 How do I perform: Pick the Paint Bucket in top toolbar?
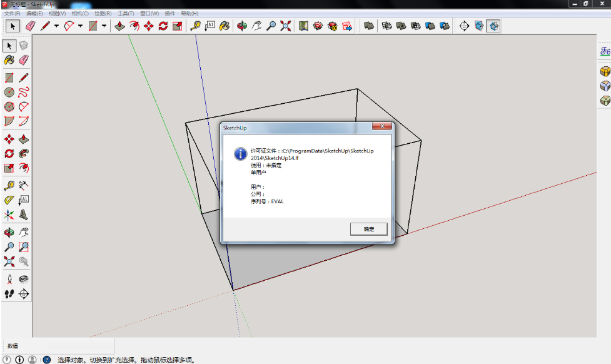click(x=225, y=26)
